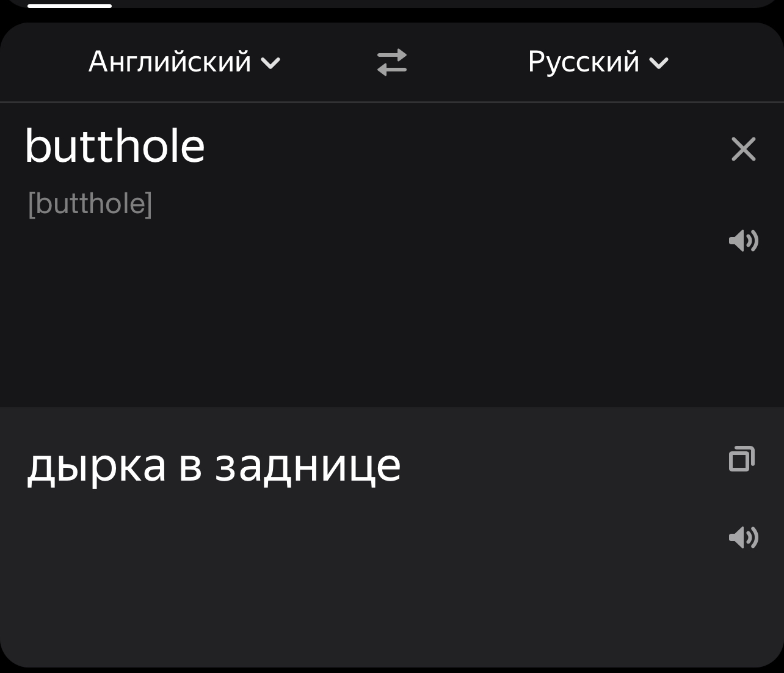Click the input word "butthole"

point(115,147)
